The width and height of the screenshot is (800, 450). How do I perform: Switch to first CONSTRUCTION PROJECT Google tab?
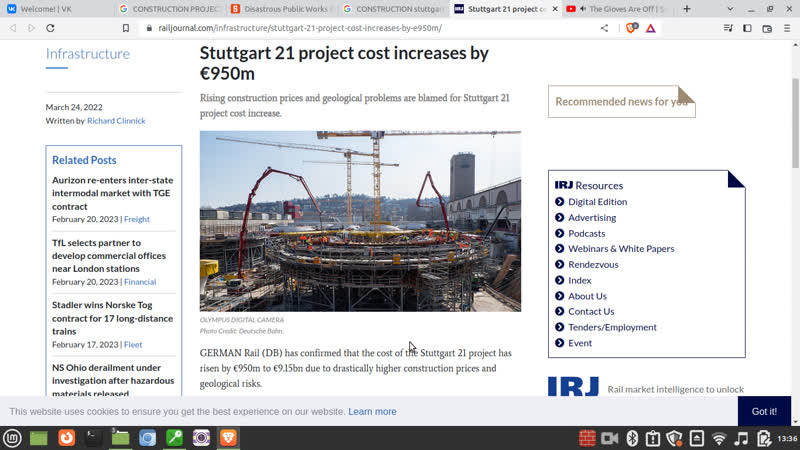click(170, 9)
